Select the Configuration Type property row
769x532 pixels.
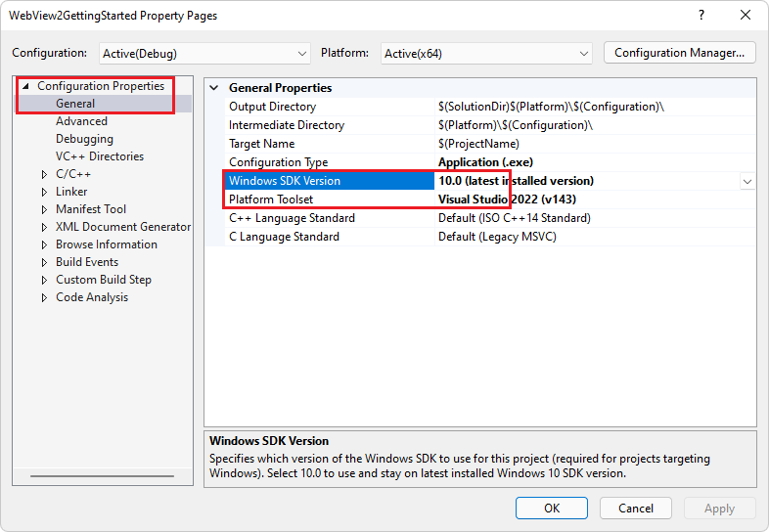point(490,162)
